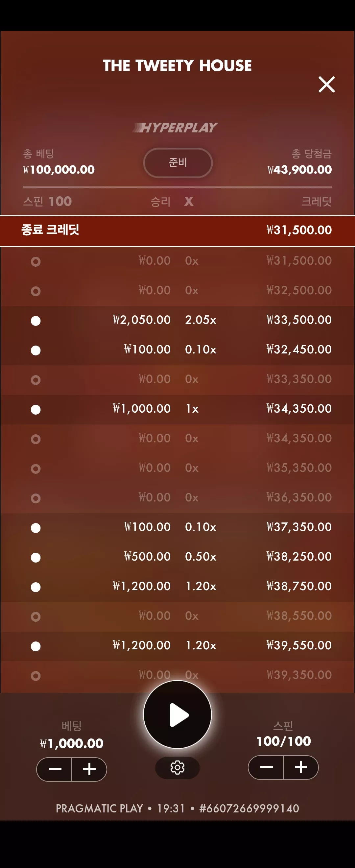Open the gear settings button
Viewport: 355px width, 868px height.
tap(177, 768)
